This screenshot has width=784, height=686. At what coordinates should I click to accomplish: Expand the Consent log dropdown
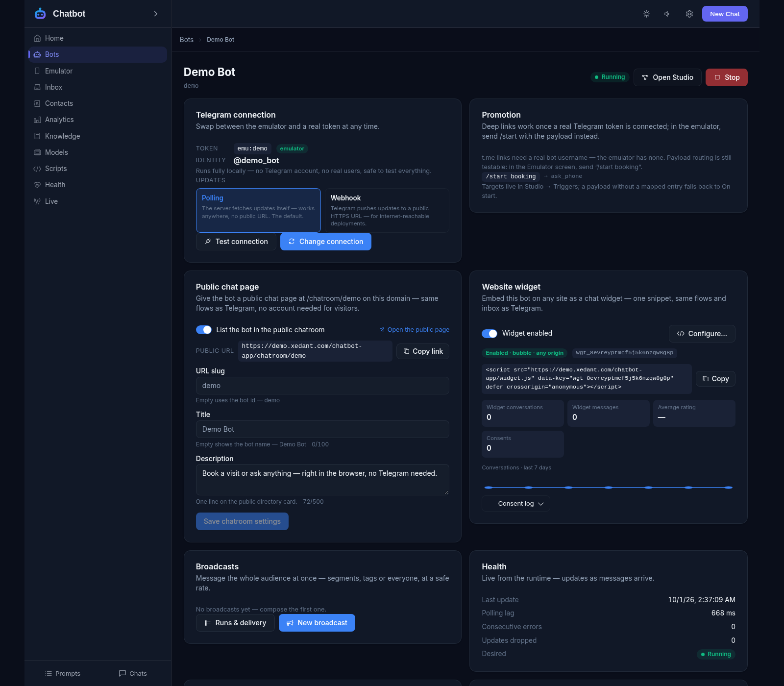(516, 504)
